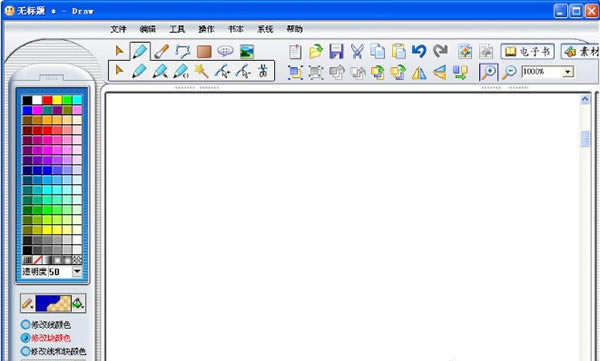Open the 工具 menu

pyautogui.click(x=177, y=29)
